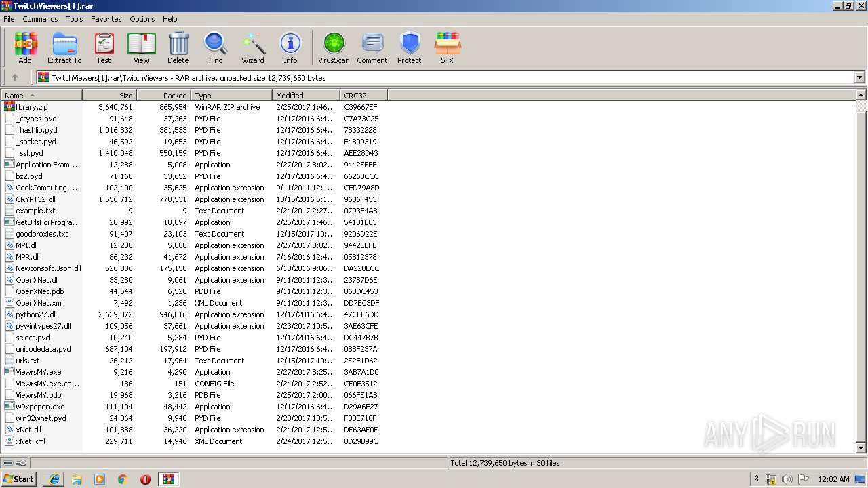The image size is (868, 488).
Task: Open the File menu
Action: 9,19
